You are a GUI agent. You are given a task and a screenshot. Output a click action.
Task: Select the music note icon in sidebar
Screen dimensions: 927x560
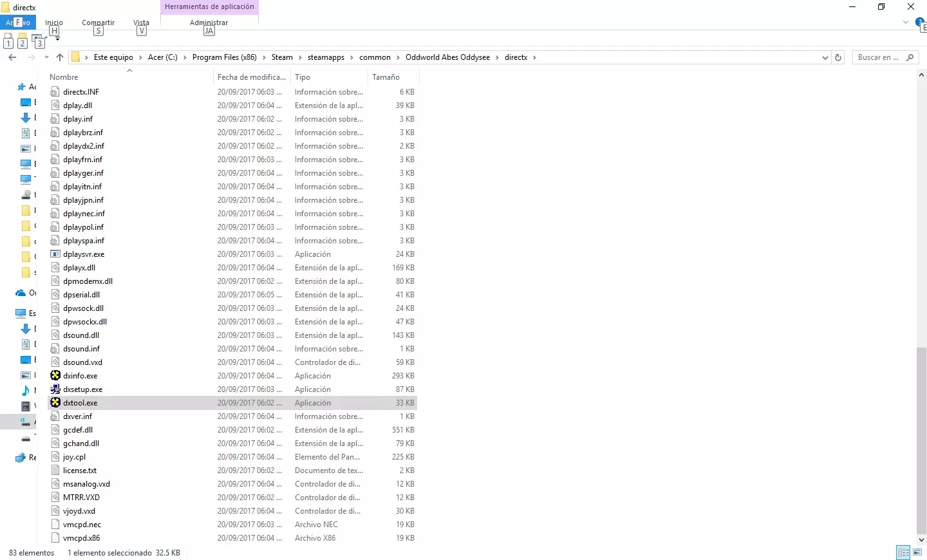point(26,391)
